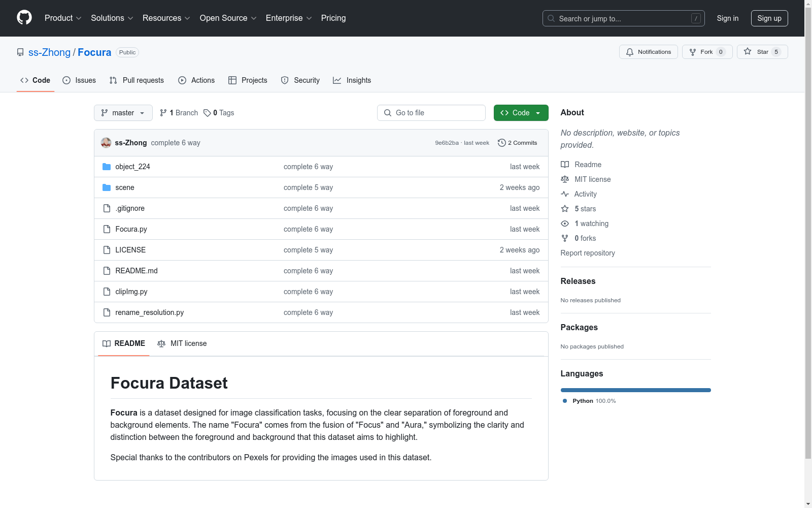
Task: Click the file icon beside Focura.py
Action: 107,229
